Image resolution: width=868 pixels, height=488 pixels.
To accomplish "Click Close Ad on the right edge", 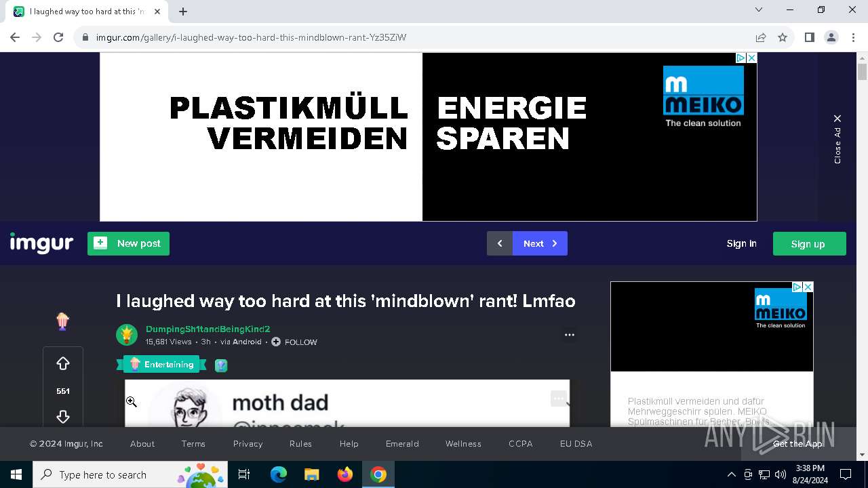I will [x=837, y=139].
